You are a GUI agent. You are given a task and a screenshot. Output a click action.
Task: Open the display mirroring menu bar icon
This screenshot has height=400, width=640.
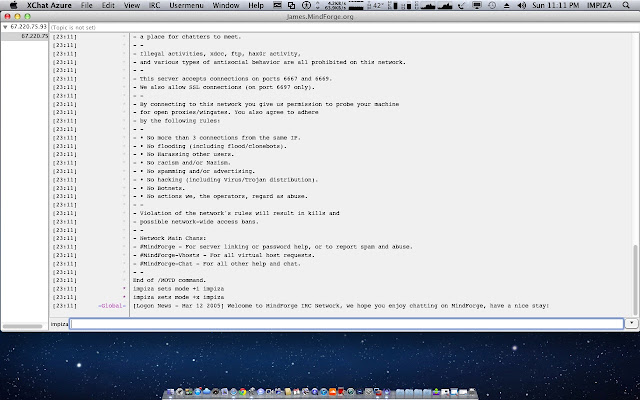click(477, 5)
